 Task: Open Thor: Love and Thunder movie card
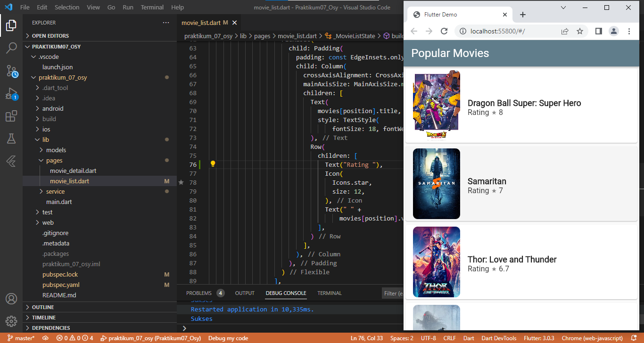520,262
